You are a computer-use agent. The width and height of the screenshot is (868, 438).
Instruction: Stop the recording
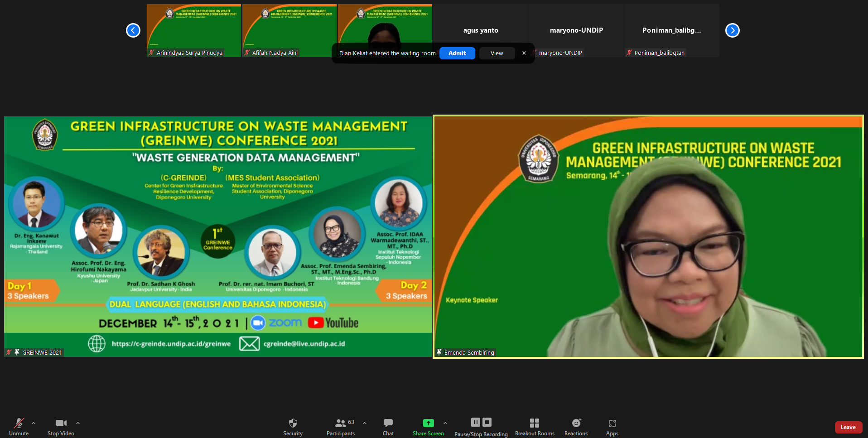click(x=487, y=422)
